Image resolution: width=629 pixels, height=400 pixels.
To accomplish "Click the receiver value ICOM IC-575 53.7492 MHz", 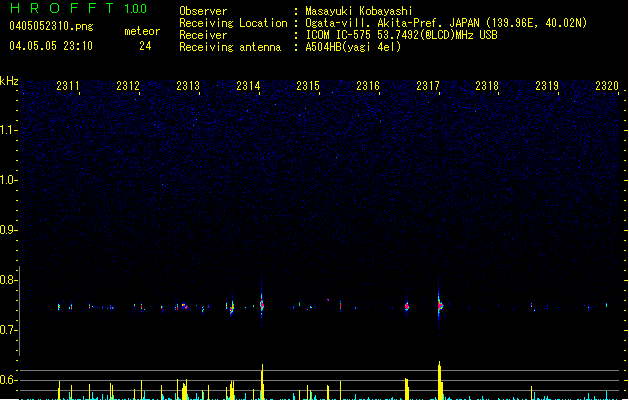I will pos(401,35).
